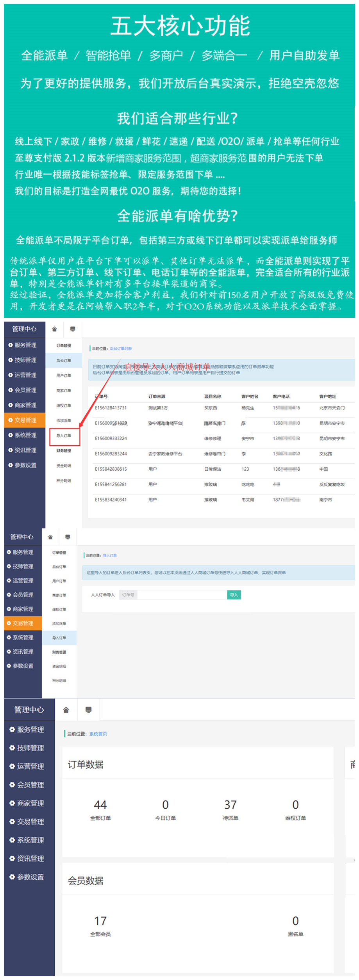Select 维权订单 in the 后台订单列表 page submenu
The width and height of the screenshot is (359, 980).
[x=64, y=406]
